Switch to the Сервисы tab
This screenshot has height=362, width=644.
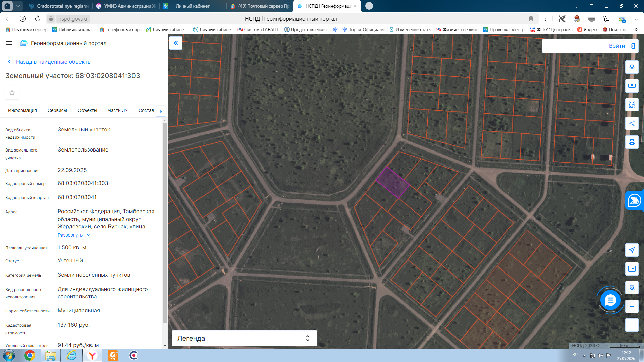point(57,110)
